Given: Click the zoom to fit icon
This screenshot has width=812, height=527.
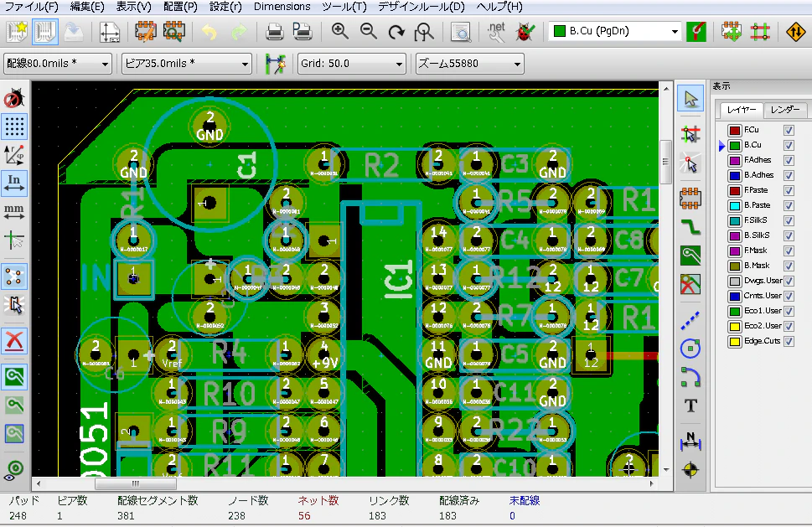Looking at the screenshot, I should tap(424, 32).
